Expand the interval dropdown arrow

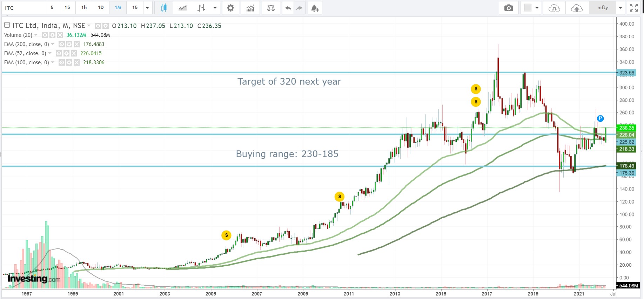point(147,8)
